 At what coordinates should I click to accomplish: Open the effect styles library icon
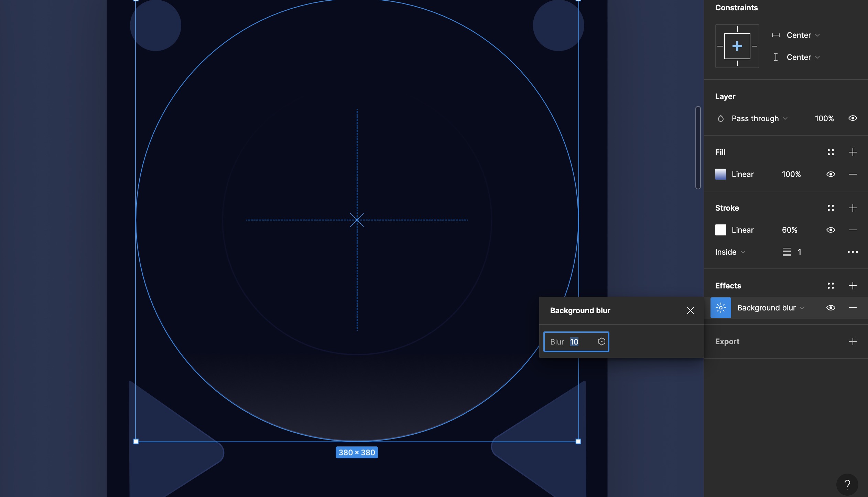(x=831, y=286)
